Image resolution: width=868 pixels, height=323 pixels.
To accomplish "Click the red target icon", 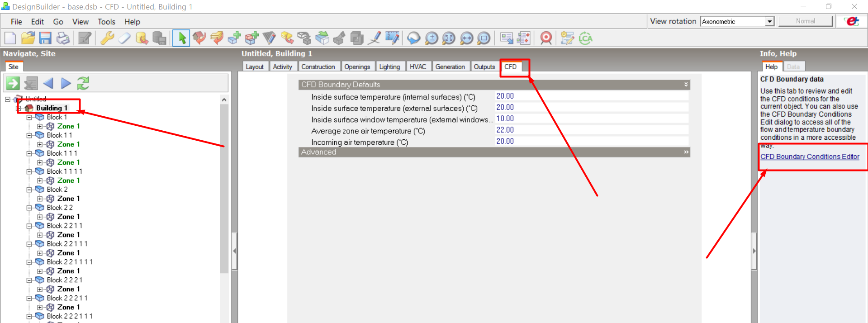I will pyautogui.click(x=546, y=38).
